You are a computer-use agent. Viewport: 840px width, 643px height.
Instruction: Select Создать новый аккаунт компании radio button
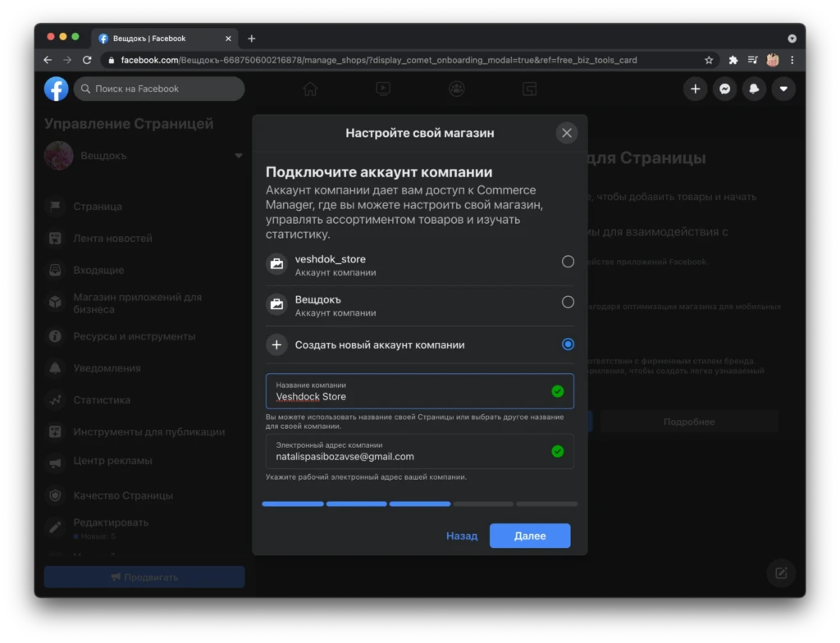tap(568, 344)
